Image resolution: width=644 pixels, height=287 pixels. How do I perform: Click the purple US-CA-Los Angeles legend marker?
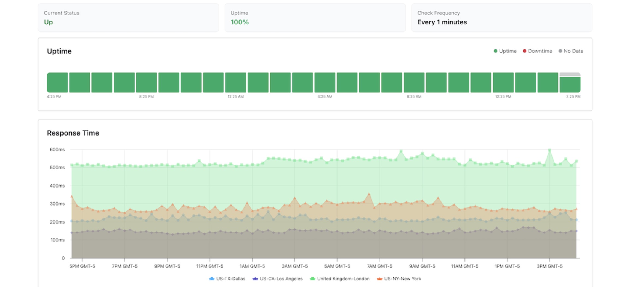[x=255, y=279]
